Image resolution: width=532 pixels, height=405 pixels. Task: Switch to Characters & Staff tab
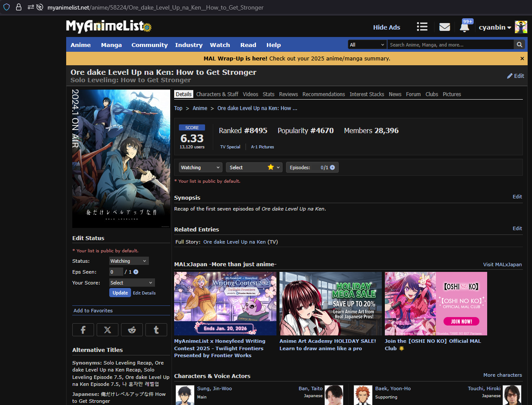tap(217, 94)
